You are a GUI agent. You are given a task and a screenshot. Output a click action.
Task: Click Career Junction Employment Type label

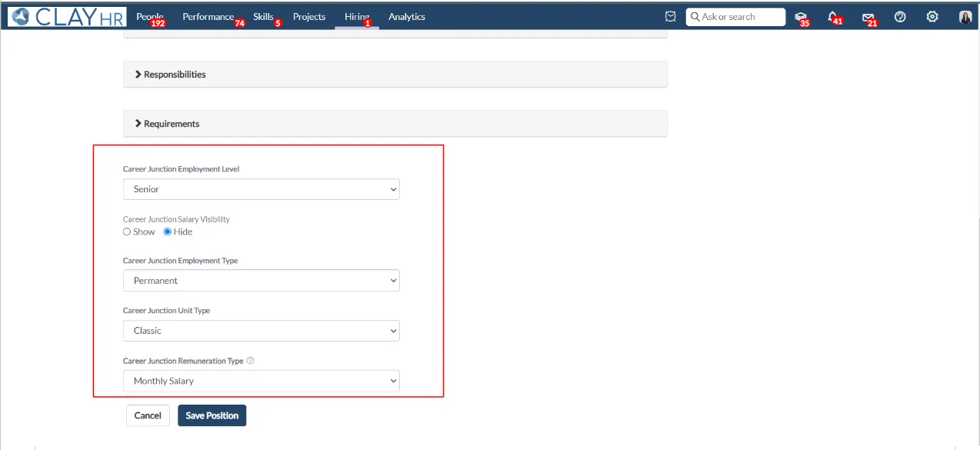180,261
